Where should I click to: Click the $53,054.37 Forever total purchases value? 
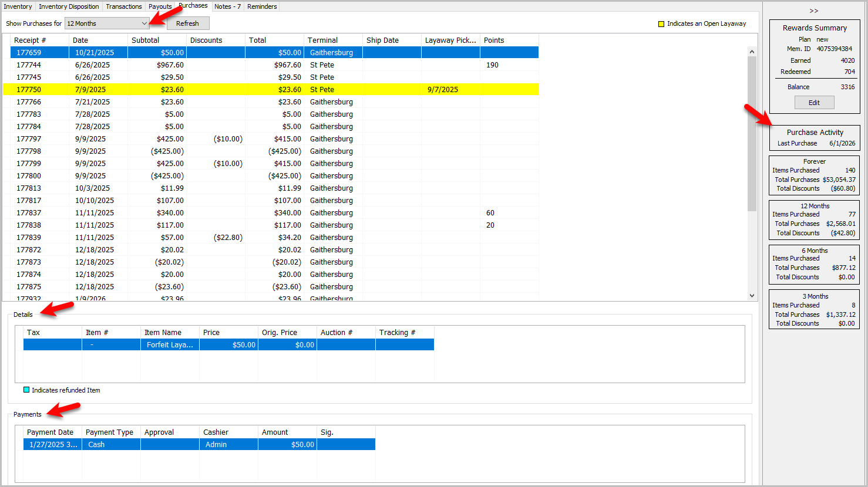point(839,180)
